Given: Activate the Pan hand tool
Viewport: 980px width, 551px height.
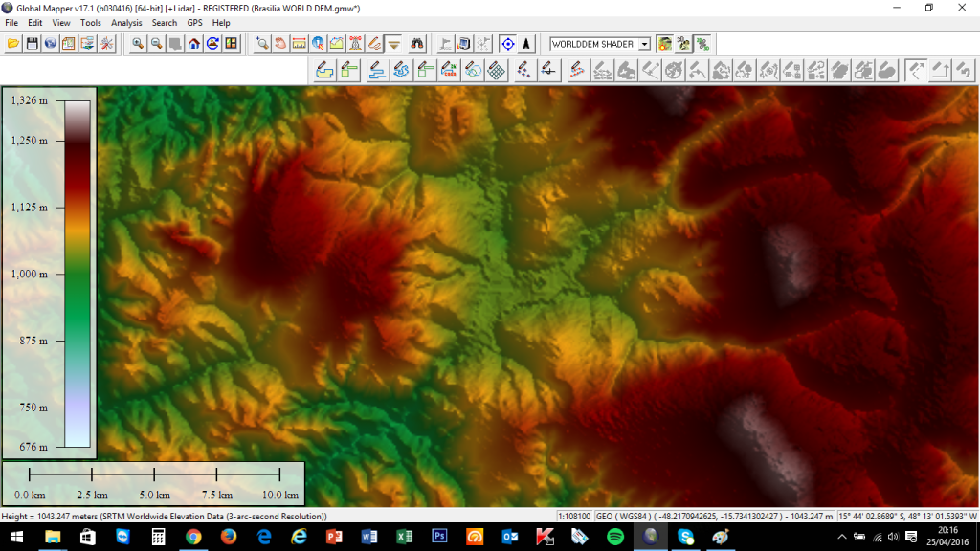Looking at the screenshot, I should (280, 43).
